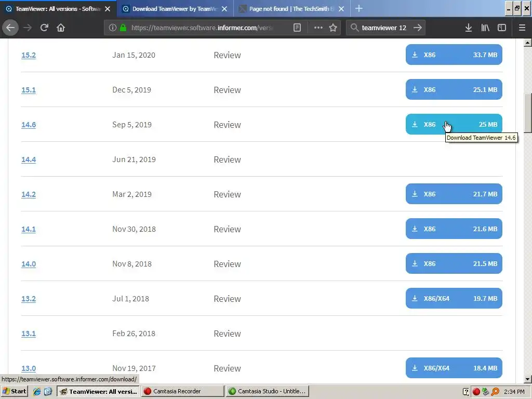532x399 pixels.
Task: Launch Internet Explorer from quick launch
Action: pos(37,391)
